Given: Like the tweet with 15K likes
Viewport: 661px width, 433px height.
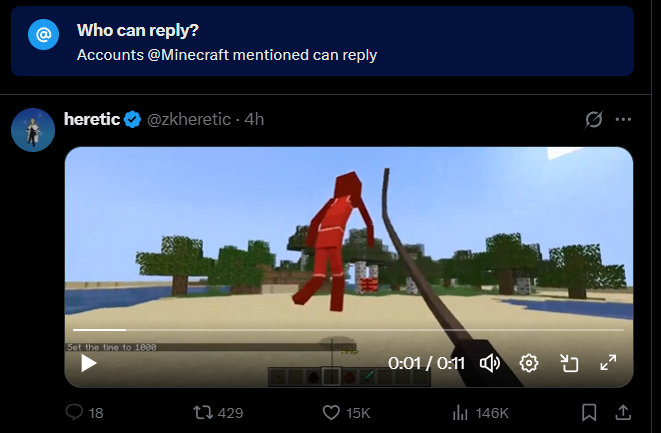Looking at the screenshot, I should pyautogui.click(x=346, y=412).
